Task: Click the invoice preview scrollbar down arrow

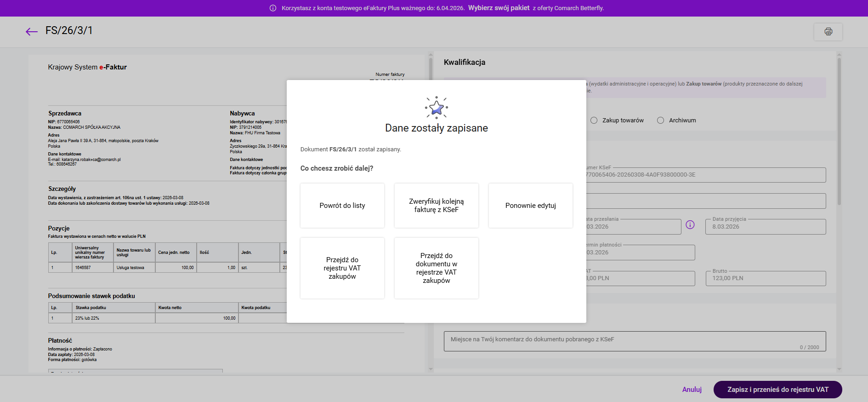Action: 431,369
